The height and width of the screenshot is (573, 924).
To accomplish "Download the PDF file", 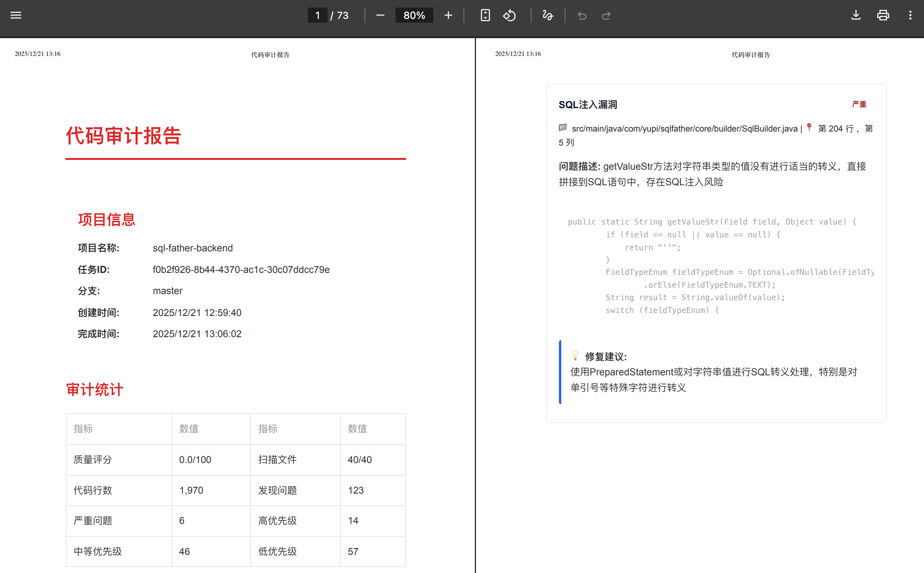I will [x=856, y=15].
